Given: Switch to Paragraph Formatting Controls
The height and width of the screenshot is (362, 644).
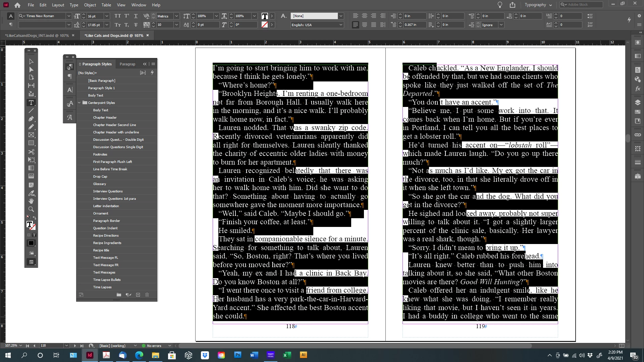Looking at the screenshot, I should [x=11, y=25].
